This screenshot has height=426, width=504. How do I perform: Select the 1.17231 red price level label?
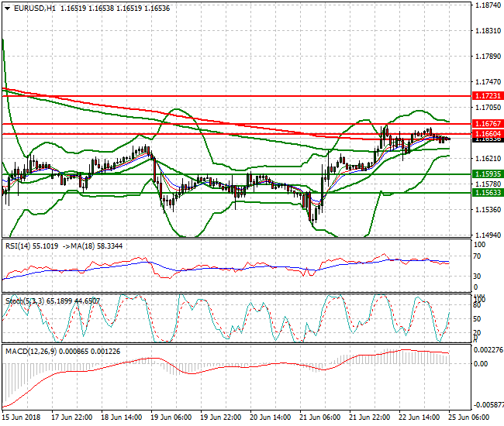pos(488,96)
